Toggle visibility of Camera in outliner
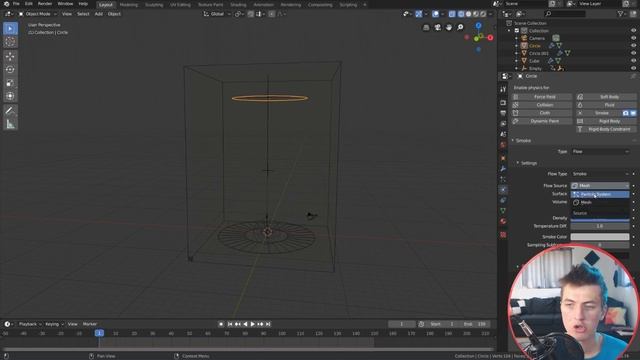 click(633, 38)
